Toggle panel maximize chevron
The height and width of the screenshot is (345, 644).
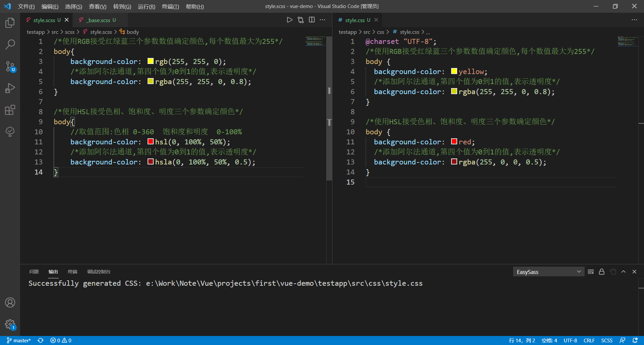click(x=624, y=272)
